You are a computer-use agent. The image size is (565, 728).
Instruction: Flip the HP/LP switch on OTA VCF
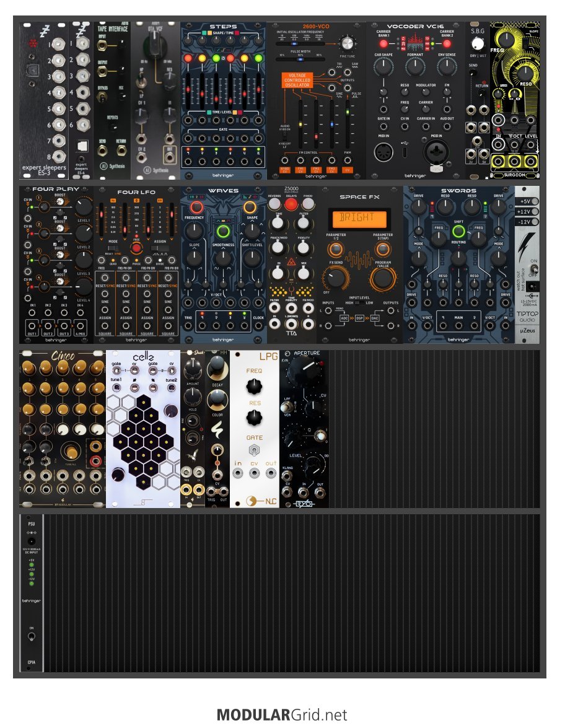[x=141, y=82]
